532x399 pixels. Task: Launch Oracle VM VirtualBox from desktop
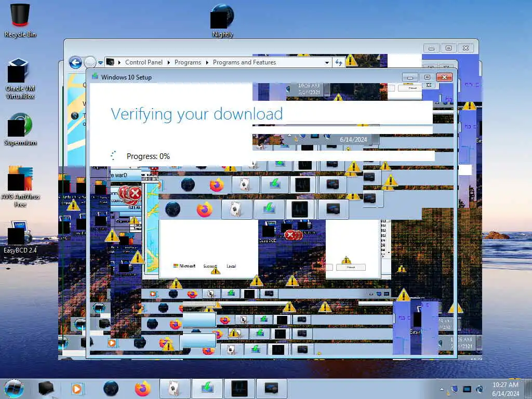coord(20,78)
